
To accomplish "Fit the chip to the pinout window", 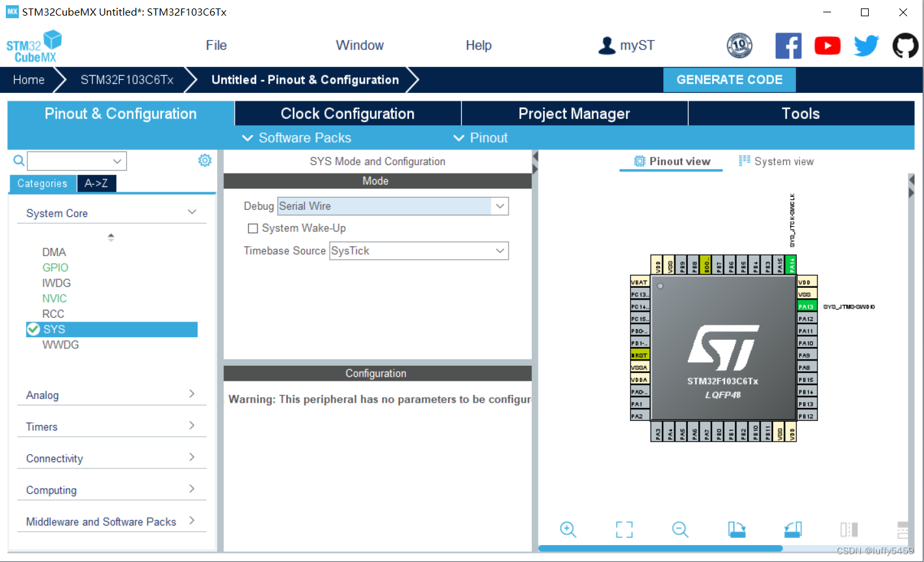I will coord(624,530).
